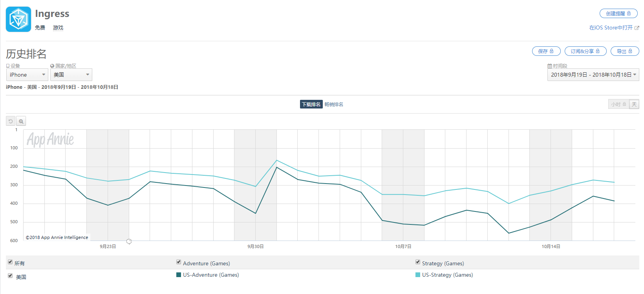Click the 9月30日 axis label
The width and height of the screenshot is (644, 294).
tap(256, 246)
